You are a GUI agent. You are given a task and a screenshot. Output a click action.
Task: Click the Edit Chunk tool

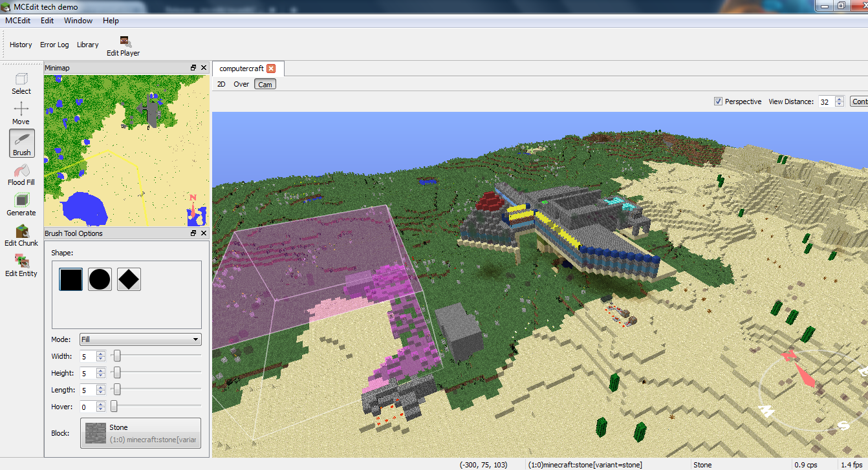21,235
